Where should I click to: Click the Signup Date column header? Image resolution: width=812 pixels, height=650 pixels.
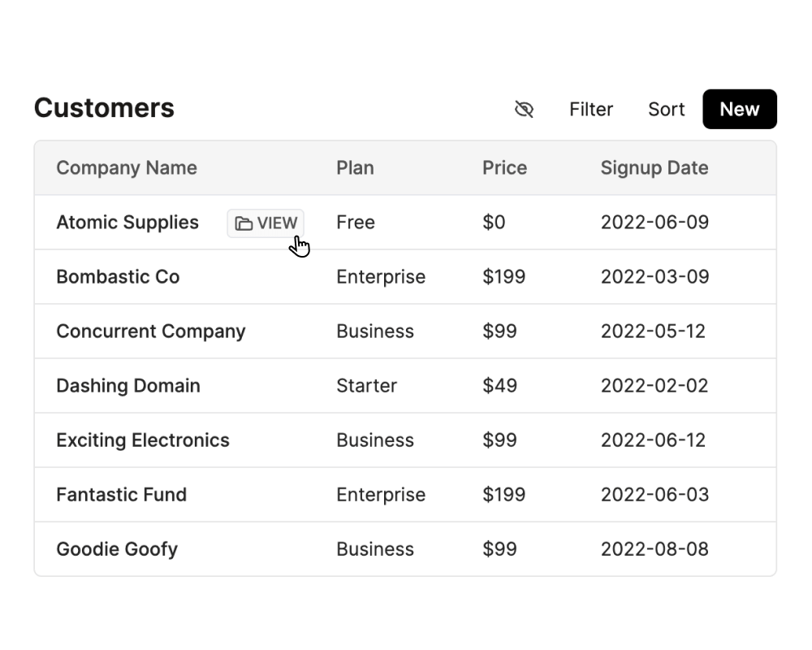[x=654, y=168]
